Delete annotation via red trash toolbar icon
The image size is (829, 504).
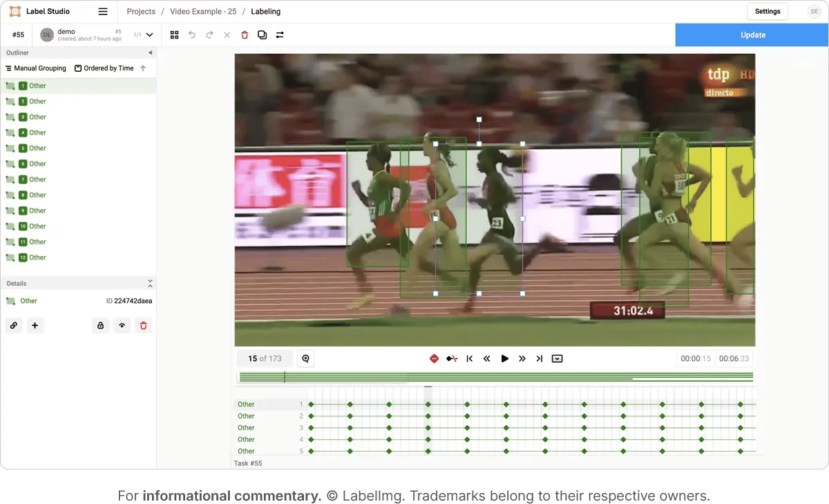pyautogui.click(x=245, y=35)
